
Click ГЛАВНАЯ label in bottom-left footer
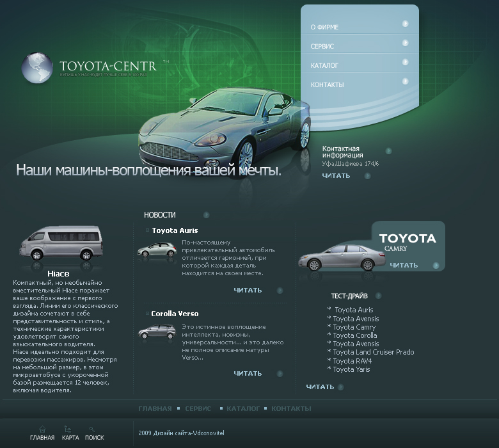click(x=42, y=438)
